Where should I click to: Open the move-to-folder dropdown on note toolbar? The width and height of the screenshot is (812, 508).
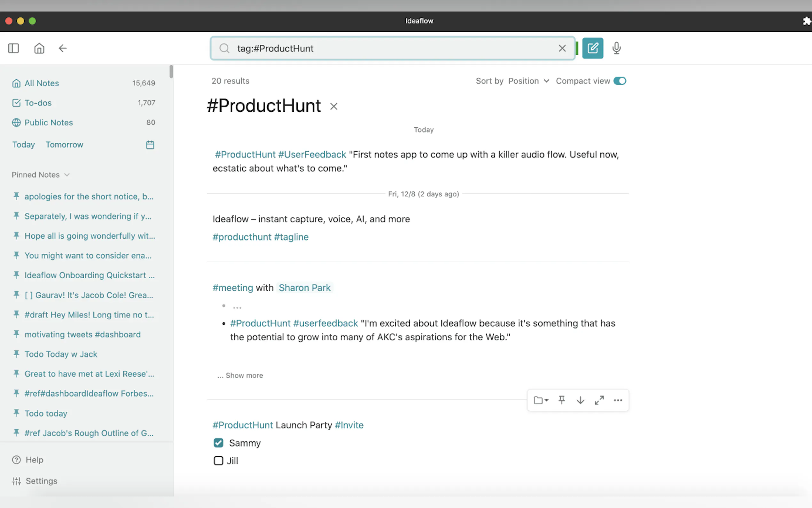click(541, 400)
